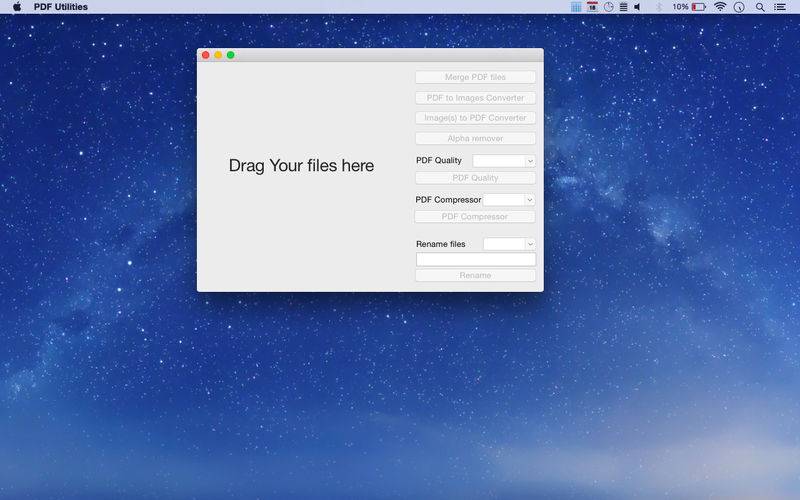Screen dimensions: 800x500
Task: Open the Notification Center list icon
Action: click(x=780, y=7)
